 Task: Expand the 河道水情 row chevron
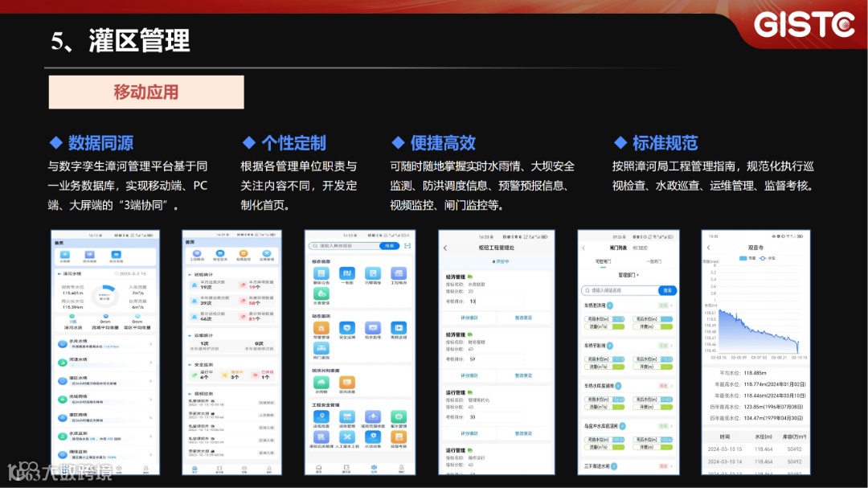(x=150, y=363)
